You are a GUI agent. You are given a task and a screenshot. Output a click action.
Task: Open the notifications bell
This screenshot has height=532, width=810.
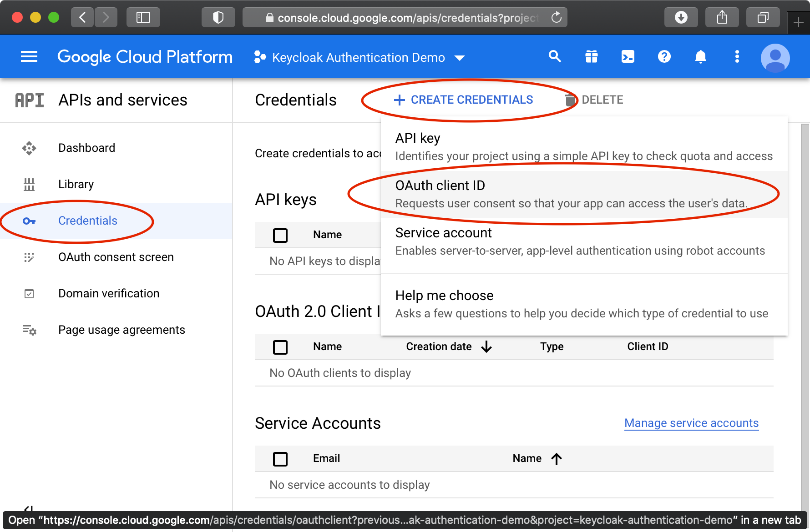click(x=701, y=56)
